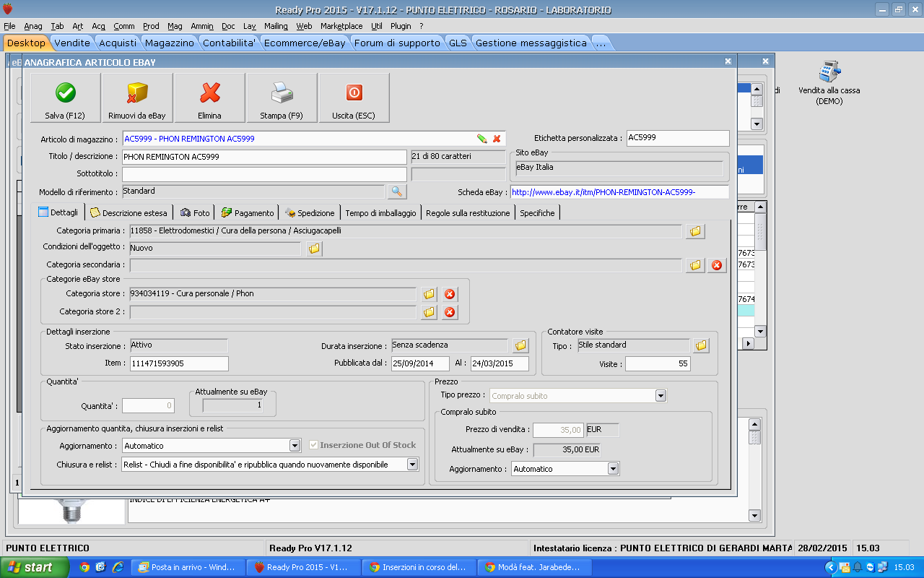Open the Gestione messaggistica main tab
This screenshot has height=578, width=924.
click(x=531, y=43)
